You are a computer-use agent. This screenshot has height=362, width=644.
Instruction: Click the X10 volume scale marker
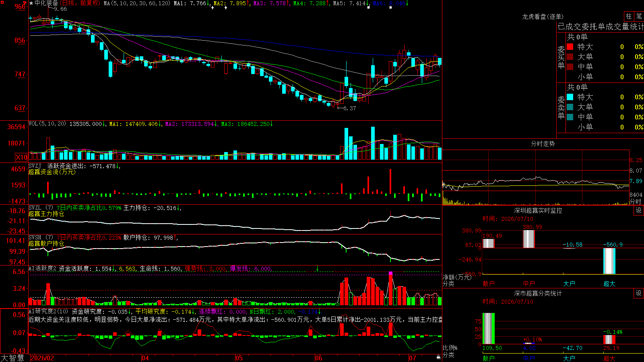tap(21, 157)
